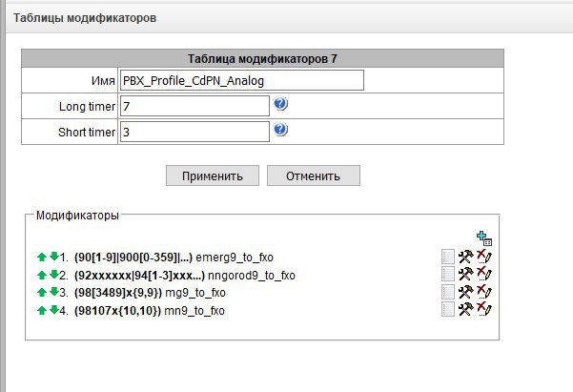The height and width of the screenshot is (392, 573).
Task: Click the Short timer label
Action: [x=87, y=132]
